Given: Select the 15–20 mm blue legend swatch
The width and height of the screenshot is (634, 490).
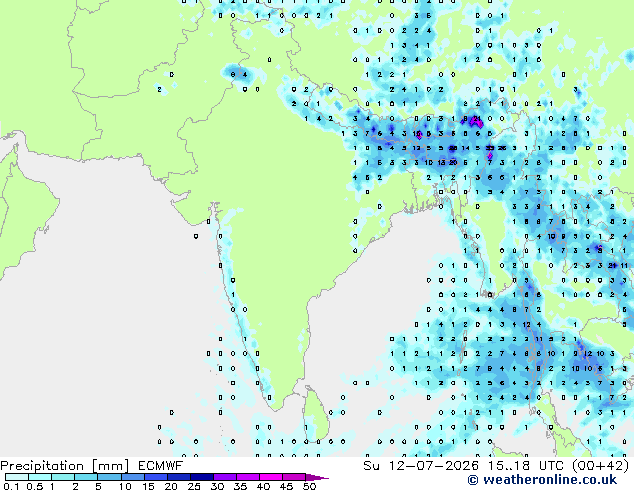Looking at the screenshot, I should (155, 477).
